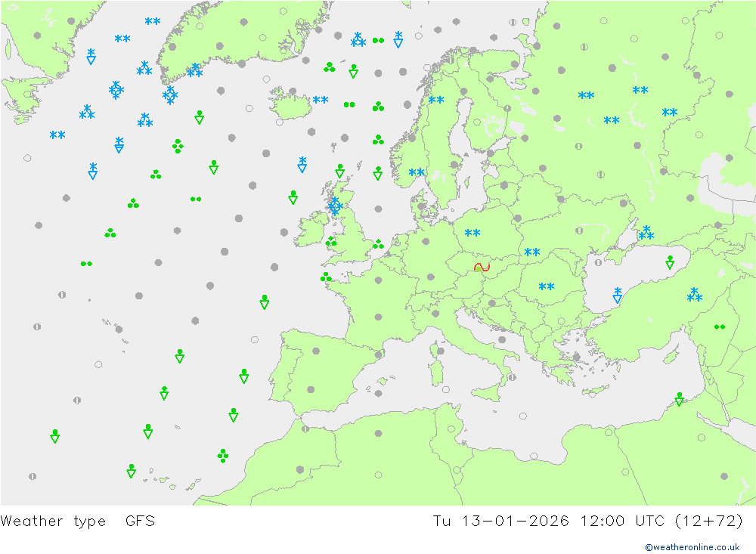Click the rain symbol over southeast England
Screen dimensions: 756x554
(379, 244)
